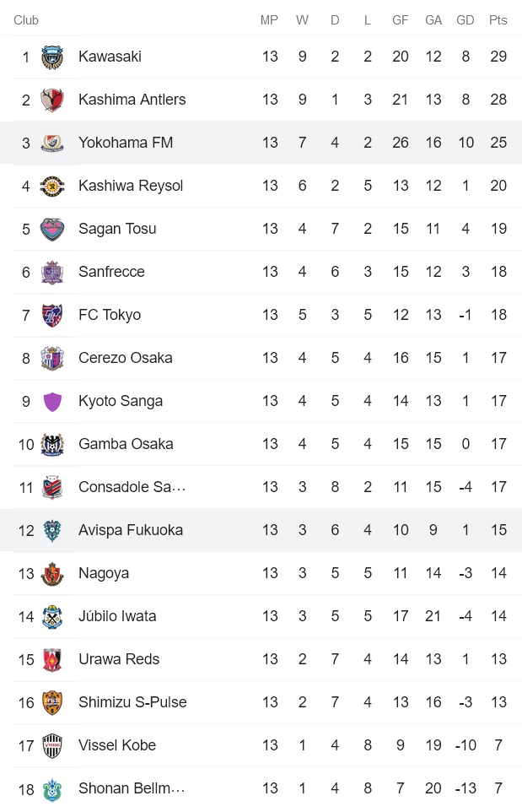Click the Sagan Tosu badge
The width and height of the screenshot is (522, 812).
pos(53,229)
